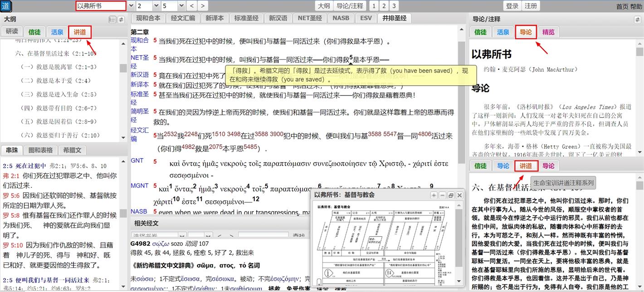The height and width of the screenshot is (292, 644).
Task: Toggle layout 3 button in top toolbar
Action: point(394,6)
